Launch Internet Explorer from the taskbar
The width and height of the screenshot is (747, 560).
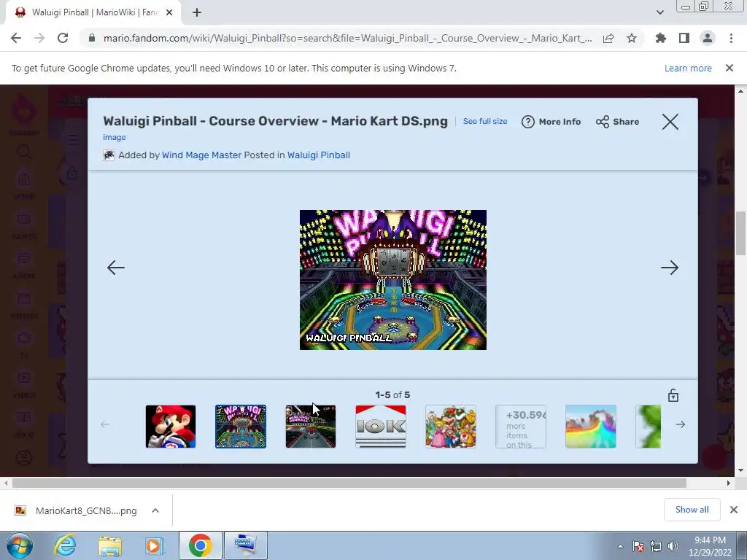coord(65,545)
